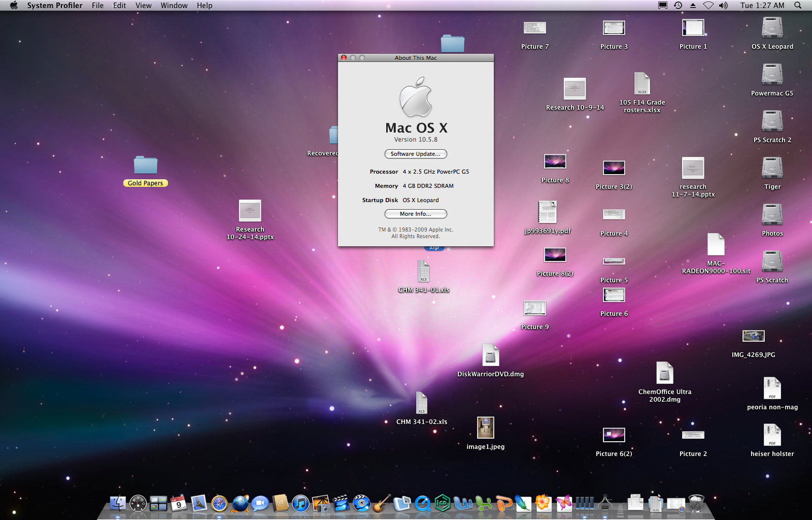Screen dimensions: 812x520
Task: Click the More Info... button
Action: (416, 214)
